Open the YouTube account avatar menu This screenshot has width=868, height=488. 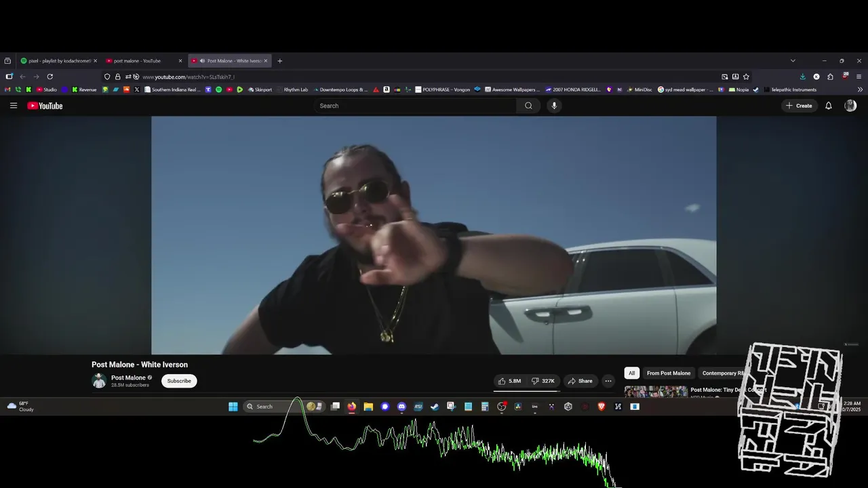[x=850, y=106]
